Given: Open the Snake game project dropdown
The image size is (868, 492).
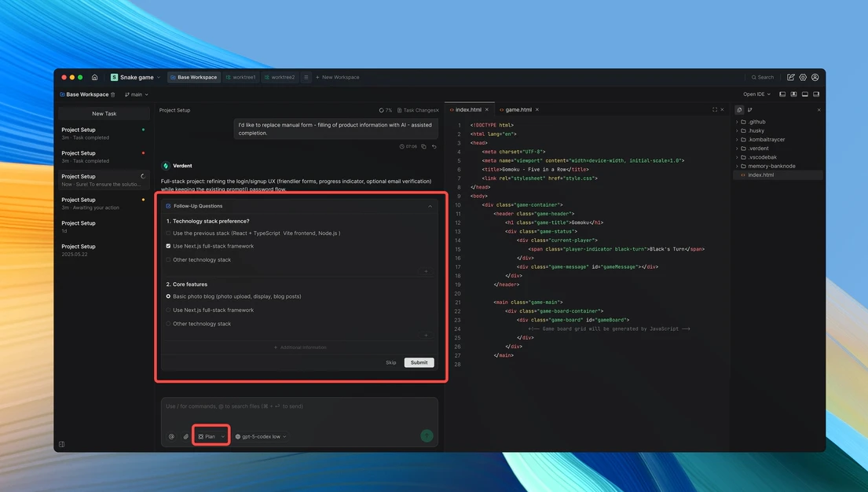Looking at the screenshot, I should click(136, 77).
